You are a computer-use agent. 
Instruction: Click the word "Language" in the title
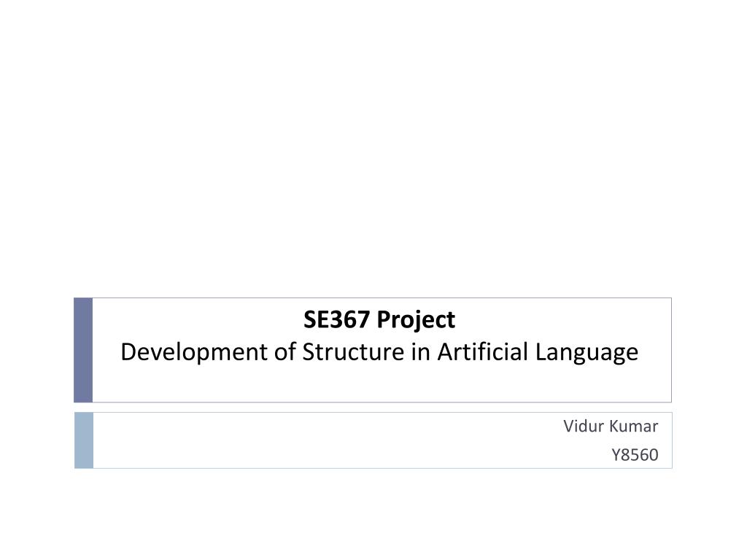pos(587,354)
